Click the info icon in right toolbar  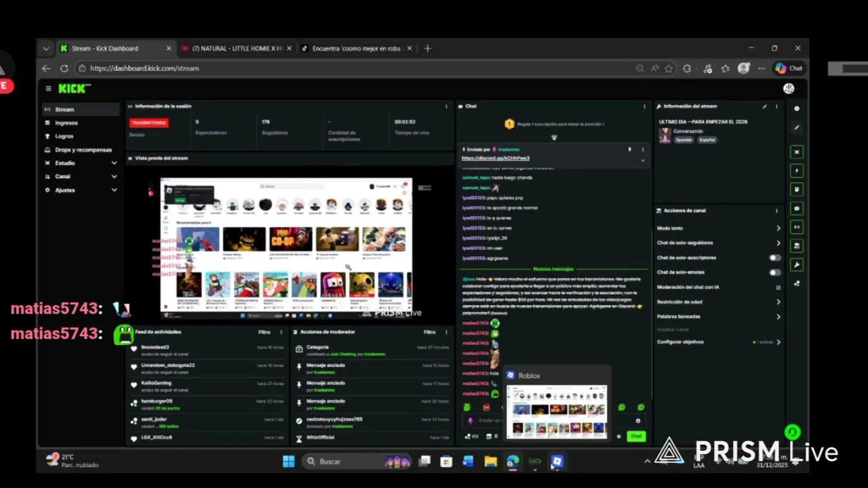(797, 108)
